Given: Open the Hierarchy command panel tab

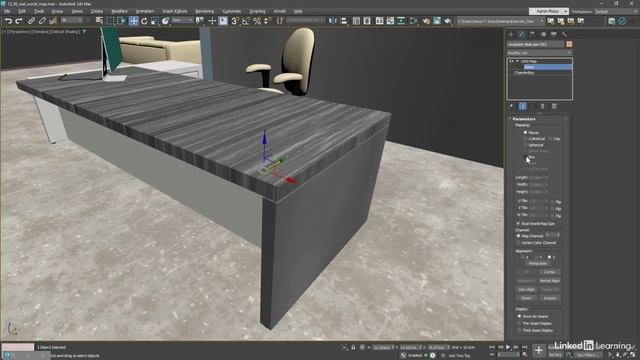Looking at the screenshot, I should pos(532,34).
